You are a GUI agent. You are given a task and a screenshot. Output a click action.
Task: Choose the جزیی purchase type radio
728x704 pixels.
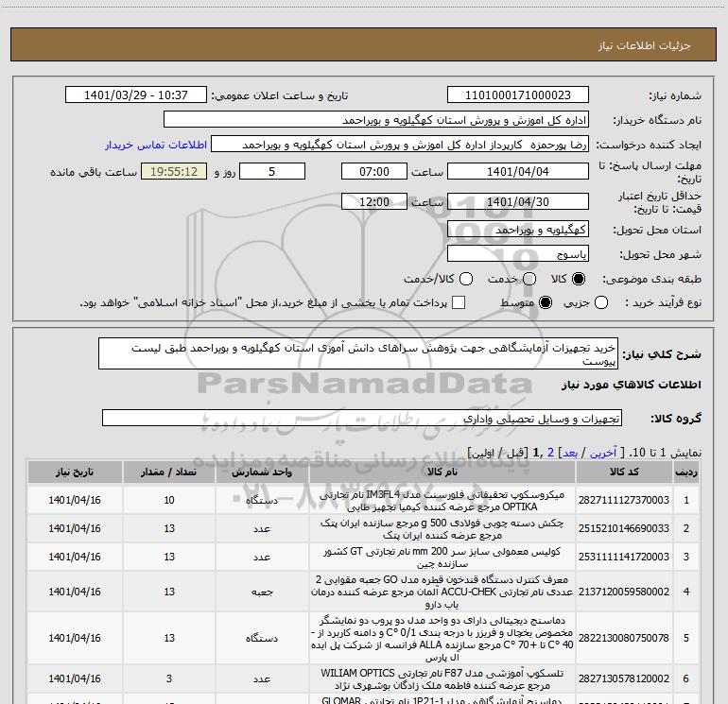point(601,302)
